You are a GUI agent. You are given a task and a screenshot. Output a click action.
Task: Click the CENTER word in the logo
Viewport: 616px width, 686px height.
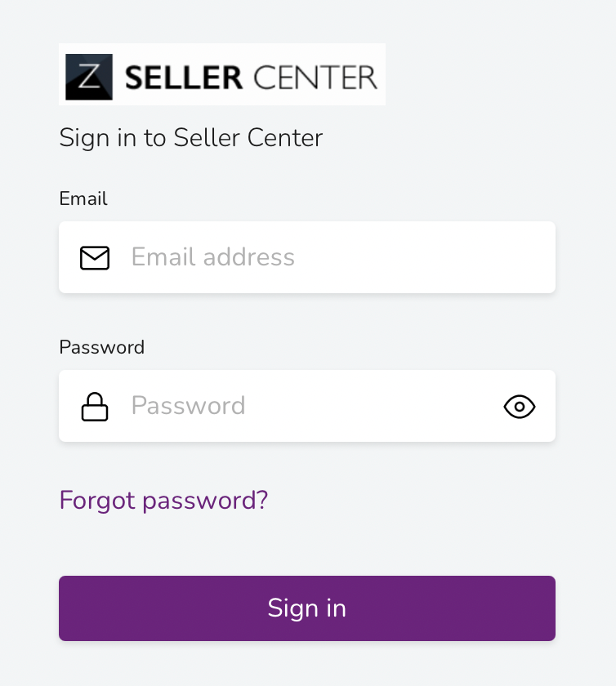pyautogui.click(x=315, y=78)
